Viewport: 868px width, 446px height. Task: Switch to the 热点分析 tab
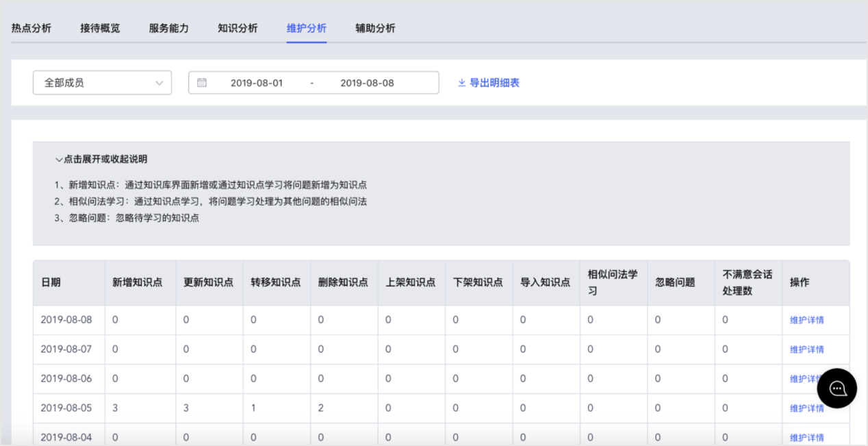tap(31, 28)
